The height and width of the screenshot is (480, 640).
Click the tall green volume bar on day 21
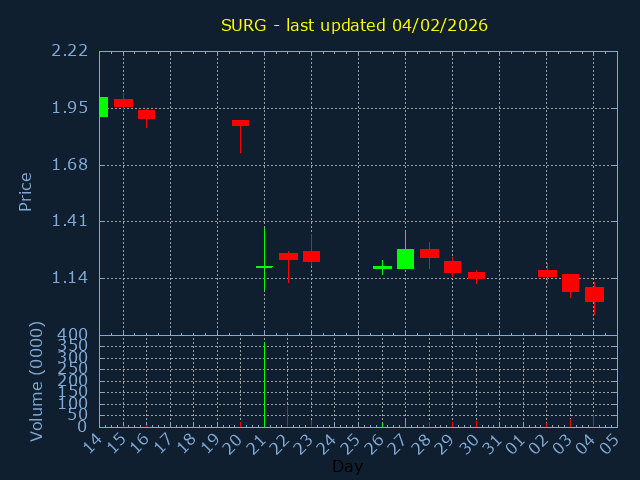point(264,385)
